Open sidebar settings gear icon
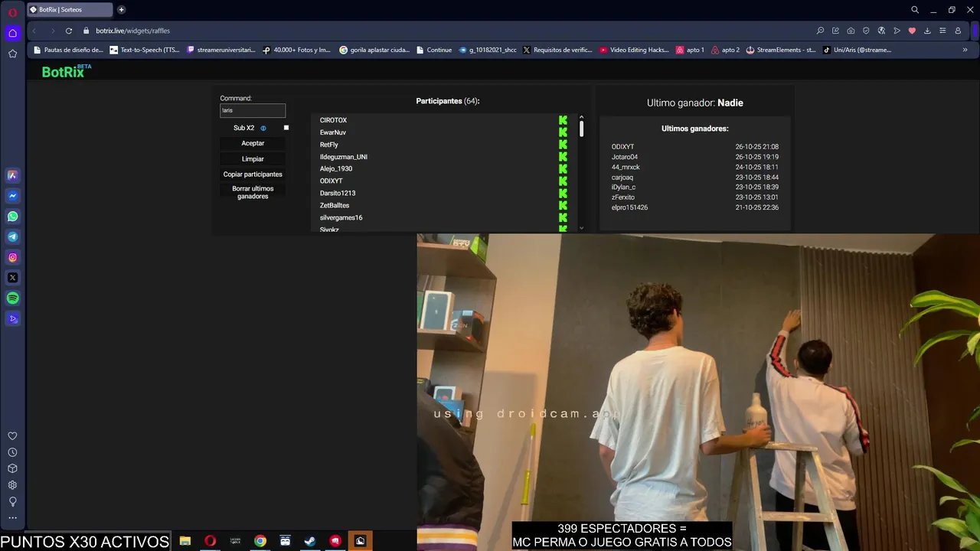This screenshot has height=551, width=980. (12, 485)
